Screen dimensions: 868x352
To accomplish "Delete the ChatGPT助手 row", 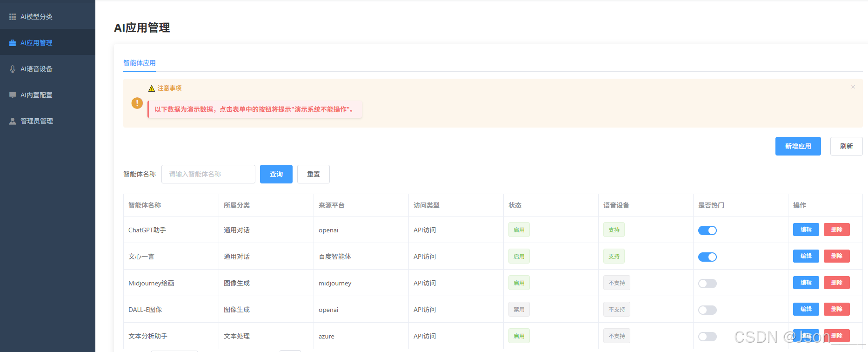I will (837, 230).
